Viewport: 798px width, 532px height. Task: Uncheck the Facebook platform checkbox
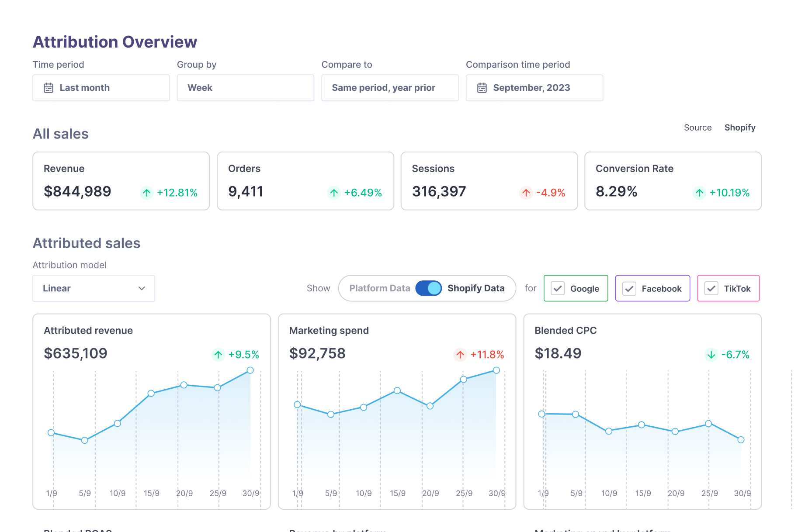tap(629, 288)
